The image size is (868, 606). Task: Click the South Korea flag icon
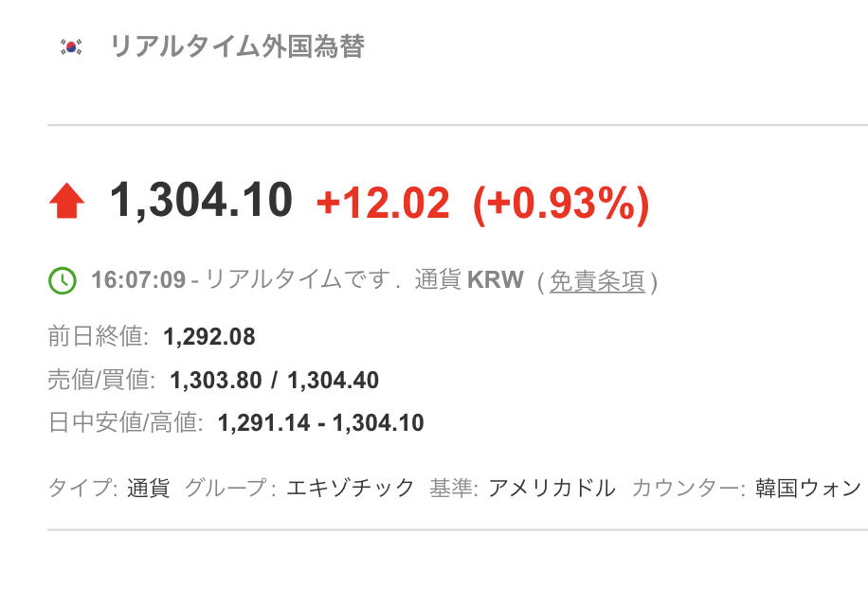point(70,46)
